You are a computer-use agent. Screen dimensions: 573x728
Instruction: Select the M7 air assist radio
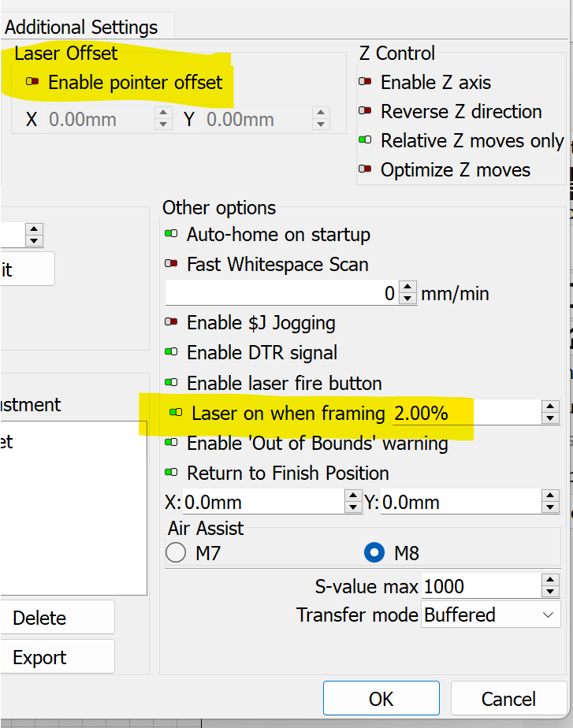176,553
